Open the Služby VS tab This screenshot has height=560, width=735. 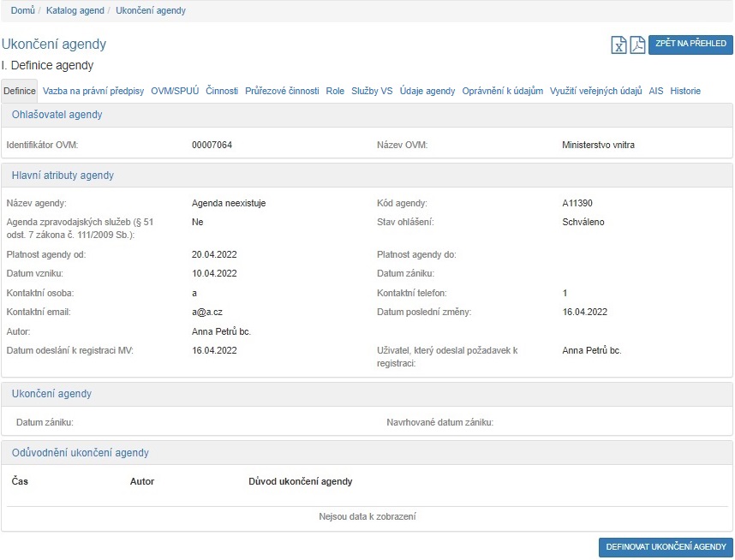372,91
